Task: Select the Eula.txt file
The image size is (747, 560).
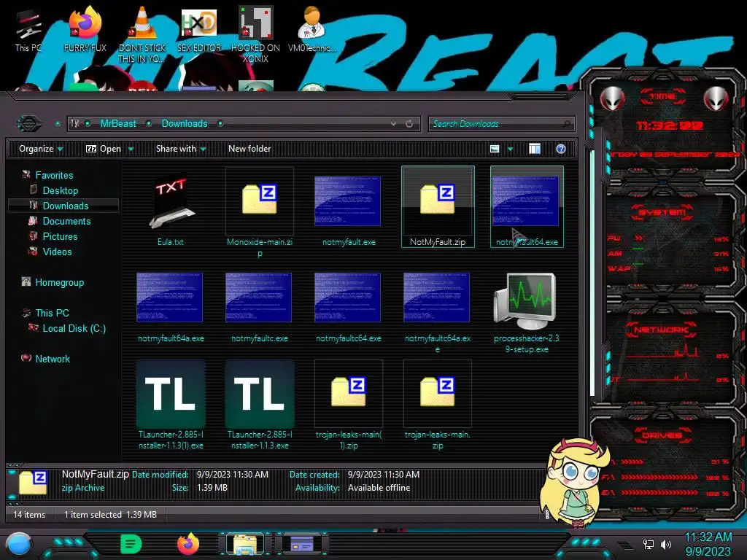Action: click(171, 208)
